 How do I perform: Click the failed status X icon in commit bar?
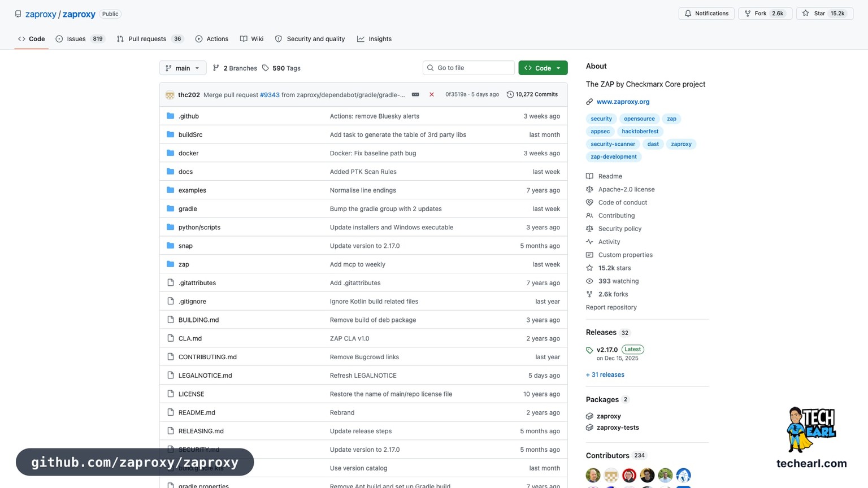[432, 94]
